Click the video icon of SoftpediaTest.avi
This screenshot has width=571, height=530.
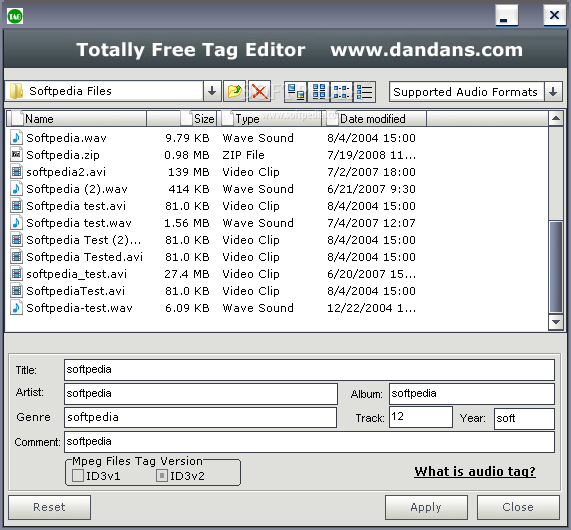[x=16, y=291]
